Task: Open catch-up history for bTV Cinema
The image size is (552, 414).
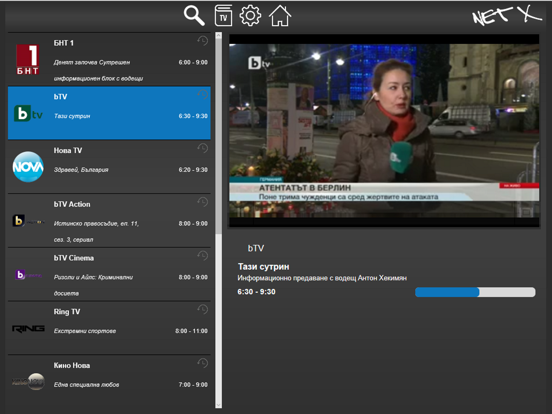Action: tap(202, 256)
